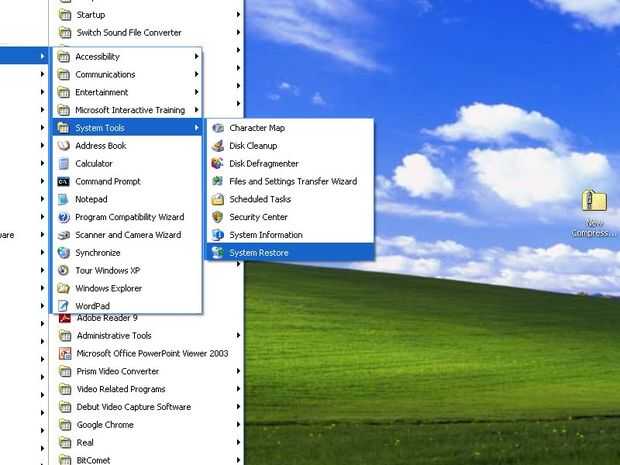The height and width of the screenshot is (465, 620).
Task: Click the Program Compatibility Wizard icon
Action: coord(64,217)
